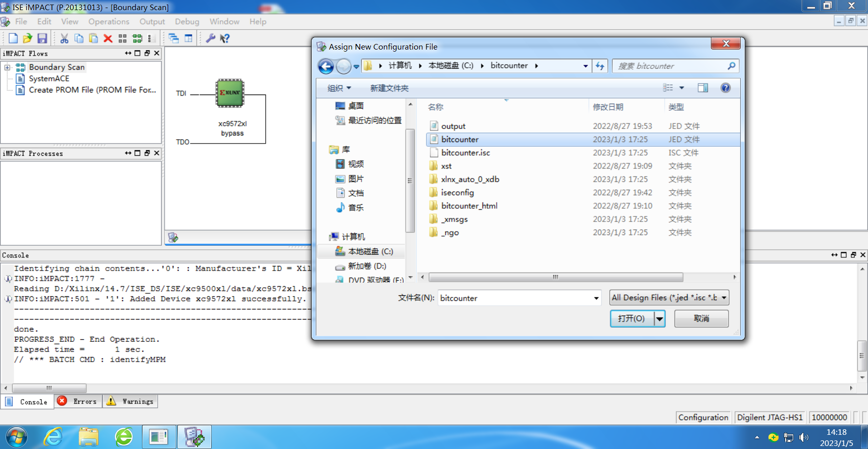Click the Save toolbar icon

coord(42,38)
